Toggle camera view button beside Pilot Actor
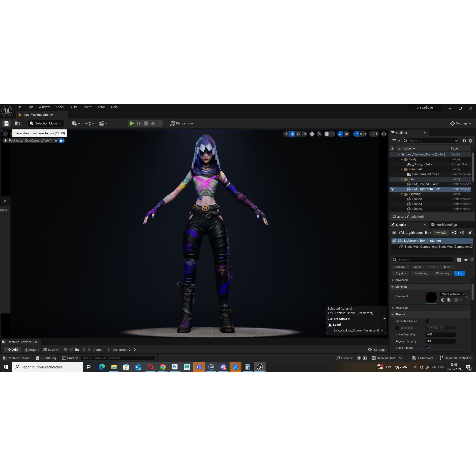Viewport: 476px width, 476px height. click(62, 141)
